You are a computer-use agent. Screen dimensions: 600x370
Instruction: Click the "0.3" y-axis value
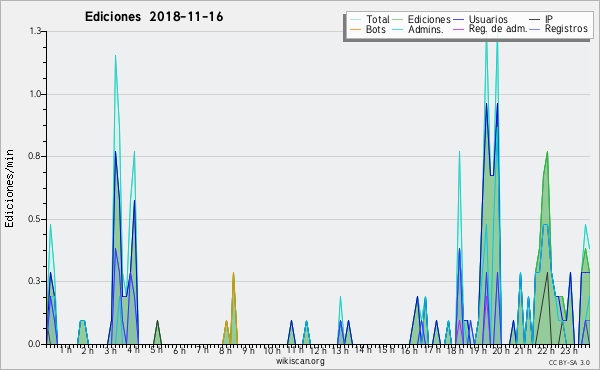(35, 281)
